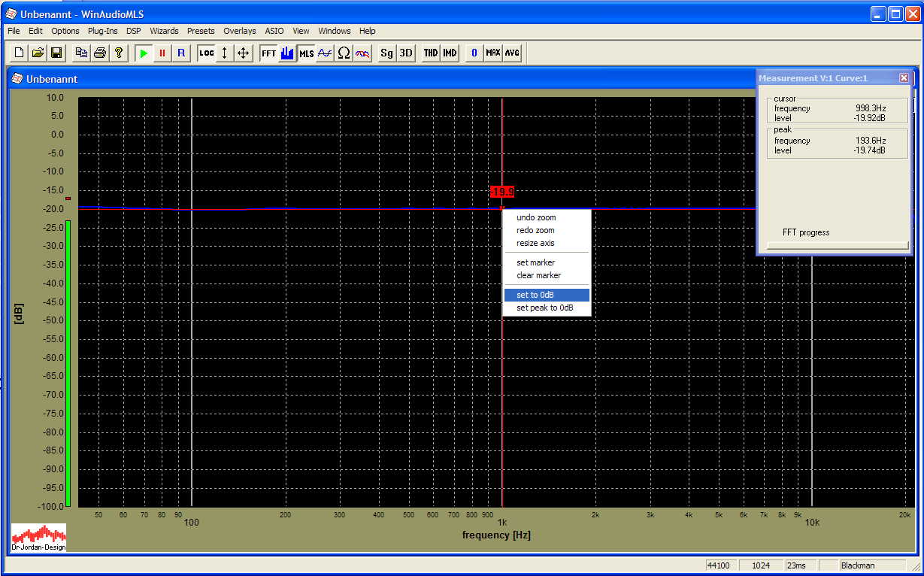Open the Wizards menu
This screenshot has width=924, height=576.
[164, 31]
